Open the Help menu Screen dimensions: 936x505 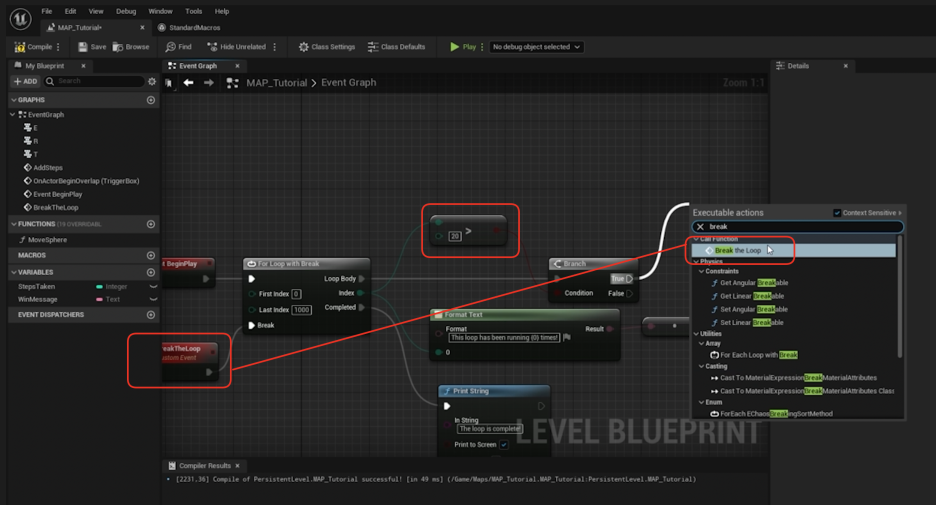pos(221,11)
